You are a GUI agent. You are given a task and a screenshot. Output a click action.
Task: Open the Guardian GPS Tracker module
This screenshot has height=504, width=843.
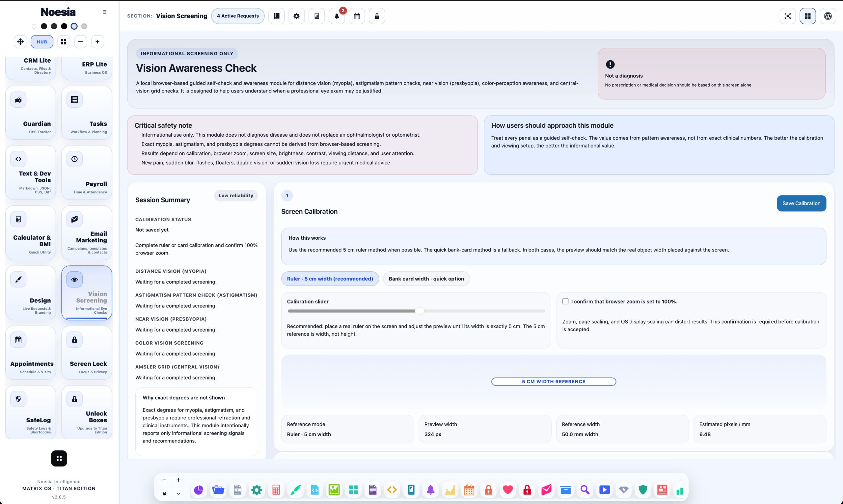(x=31, y=112)
